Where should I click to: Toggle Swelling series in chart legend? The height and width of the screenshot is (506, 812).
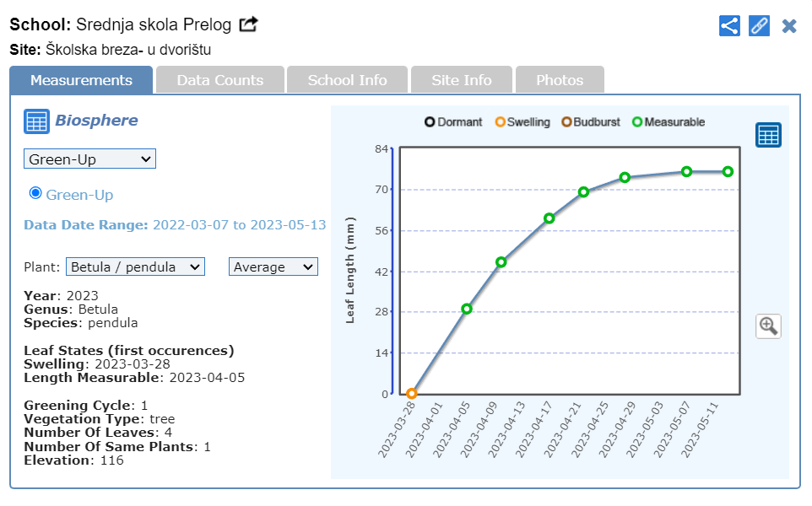point(522,122)
